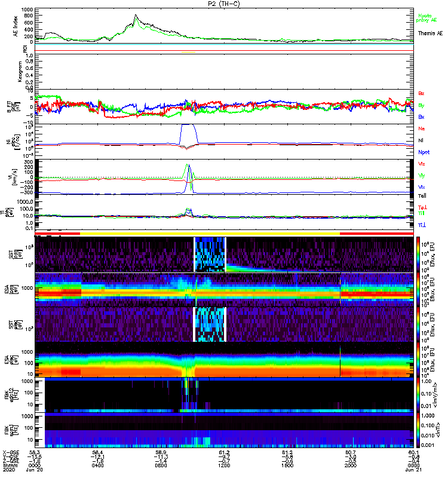Click the Keogram axis label
The image size is (448, 478).
[20, 72]
